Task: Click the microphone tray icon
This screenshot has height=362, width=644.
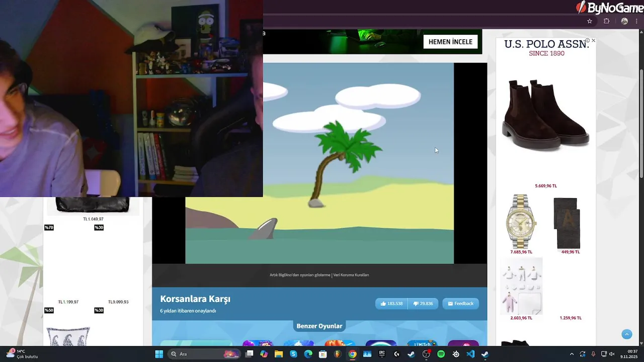Action: (593, 354)
